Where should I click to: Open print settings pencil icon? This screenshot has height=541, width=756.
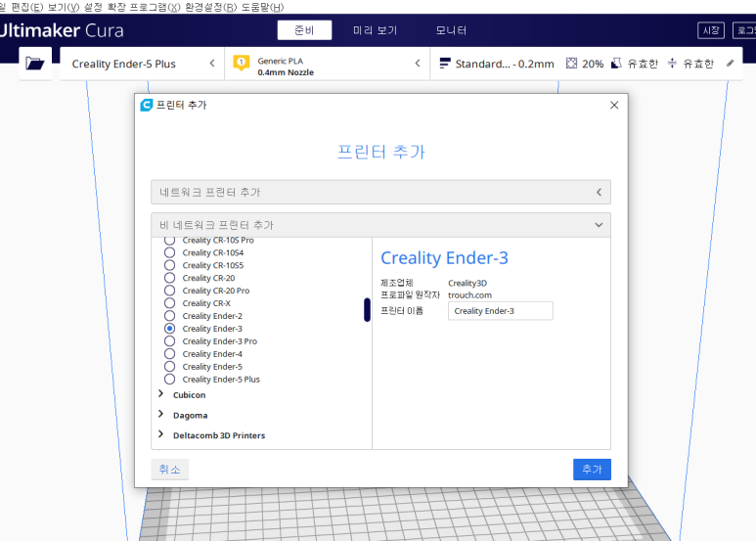730,64
